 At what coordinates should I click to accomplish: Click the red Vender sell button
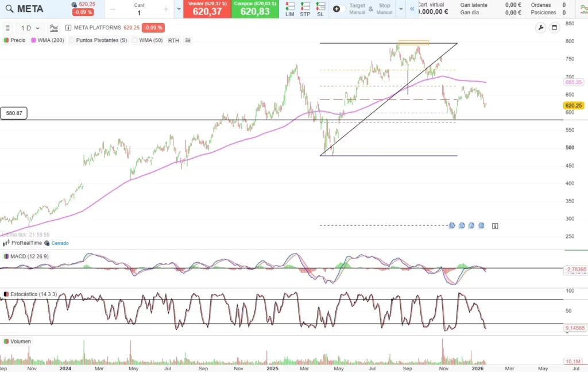coord(207,9)
